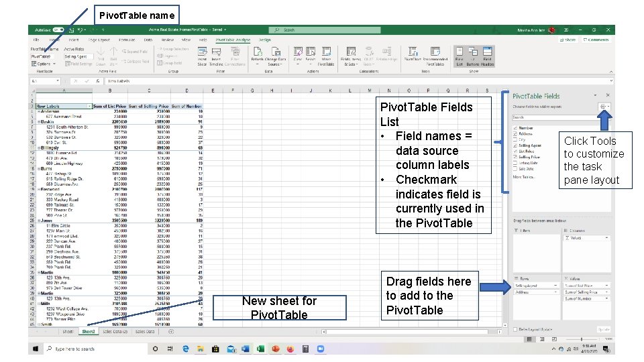Open Values dropdown in Columns area
This screenshot has width=644, height=362.
tap(606, 238)
